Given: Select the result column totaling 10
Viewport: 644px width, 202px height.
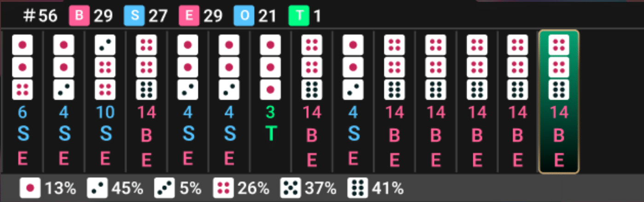Looking at the screenshot, I should coord(105,102).
